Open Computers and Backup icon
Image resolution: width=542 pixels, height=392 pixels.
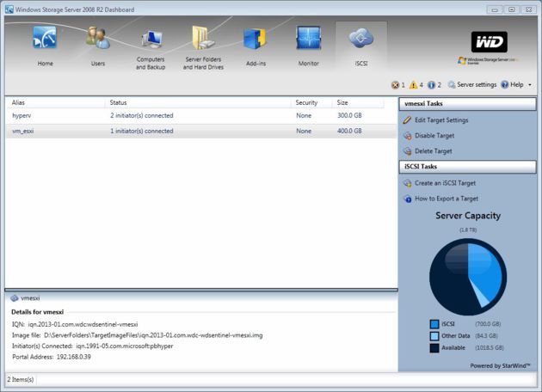(151, 39)
